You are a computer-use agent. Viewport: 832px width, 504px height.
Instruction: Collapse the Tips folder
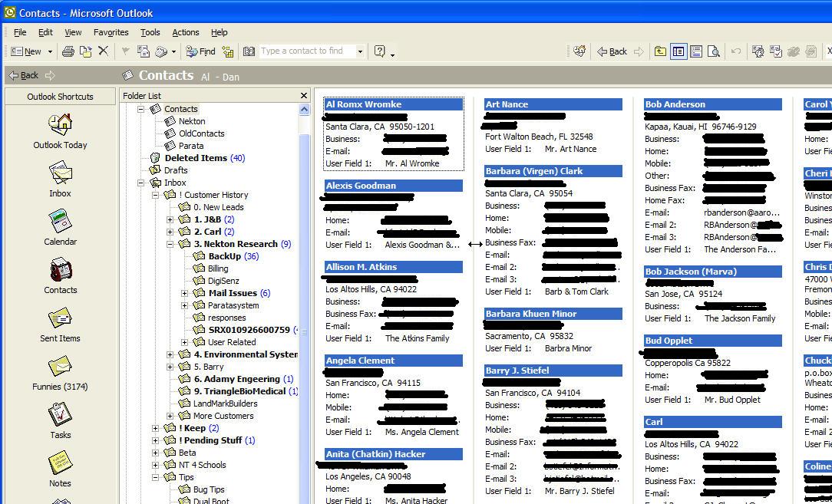(x=155, y=477)
